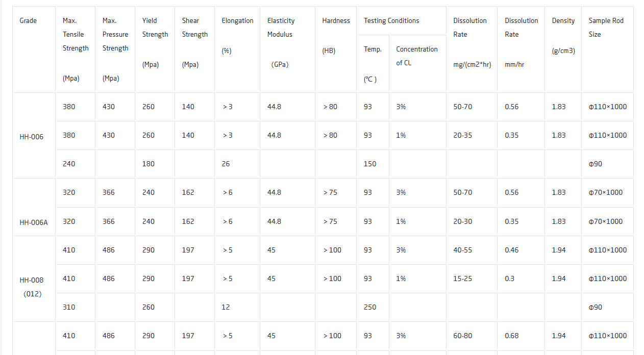Image resolution: width=644 pixels, height=355 pixels.
Task: Click the 0.68 dissolution rate value
Action: (x=521, y=336)
